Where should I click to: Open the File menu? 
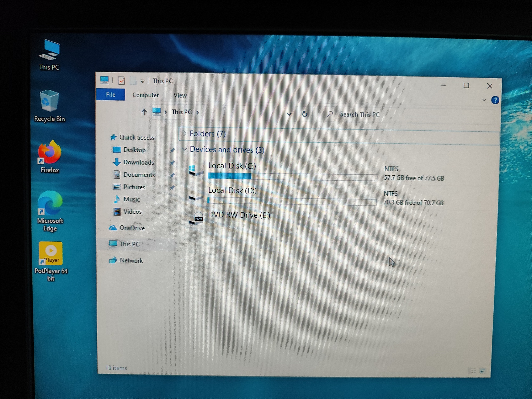click(111, 95)
